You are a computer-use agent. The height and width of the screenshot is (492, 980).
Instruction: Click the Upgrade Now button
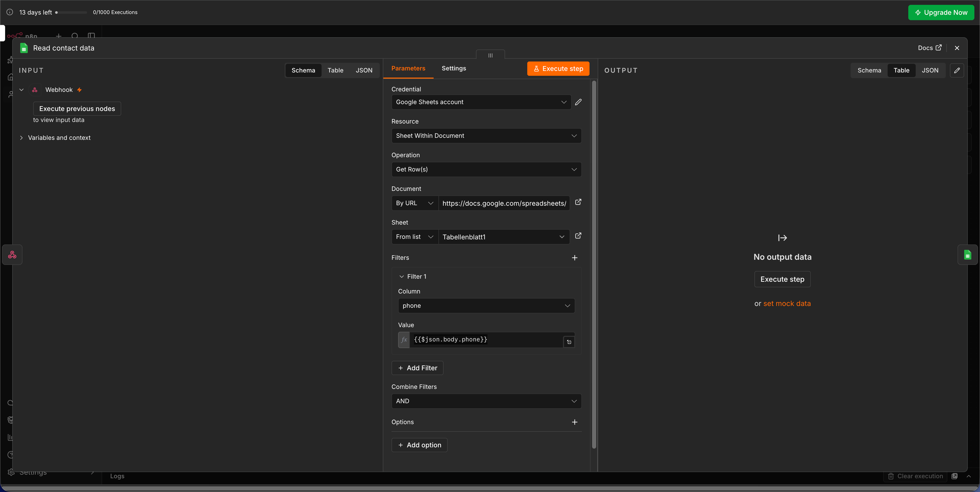point(941,12)
